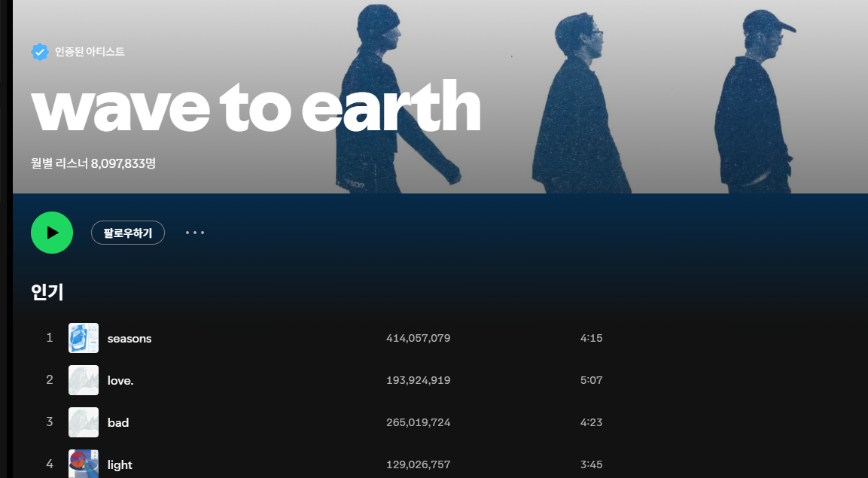Play wave to earth with green button
Image resolution: width=868 pixels, height=478 pixels.
coord(52,233)
